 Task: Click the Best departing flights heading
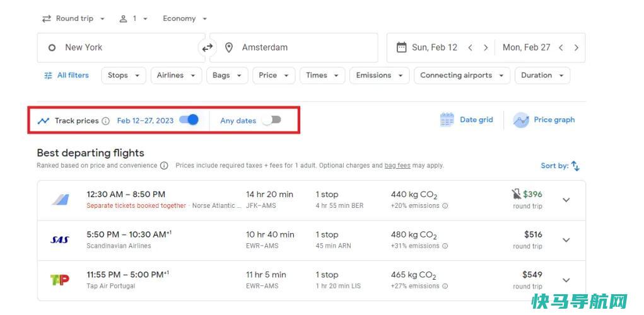[x=90, y=153]
